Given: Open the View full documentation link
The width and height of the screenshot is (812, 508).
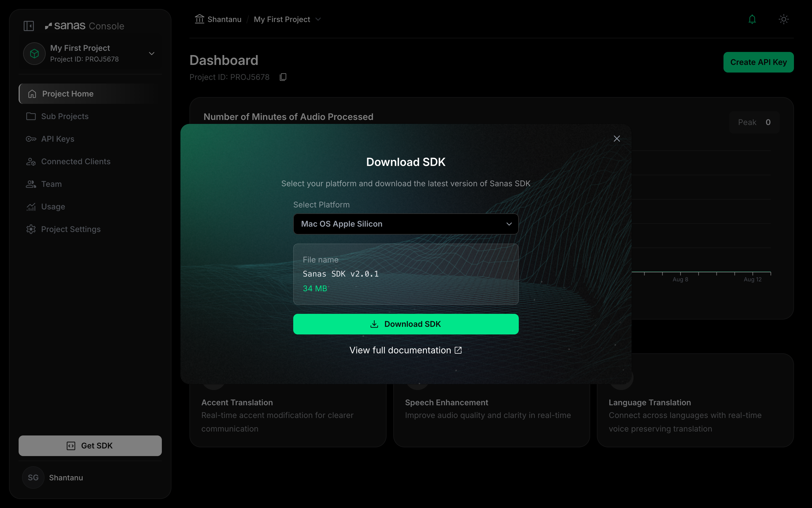Looking at the screenshot, I should point(406,350).
